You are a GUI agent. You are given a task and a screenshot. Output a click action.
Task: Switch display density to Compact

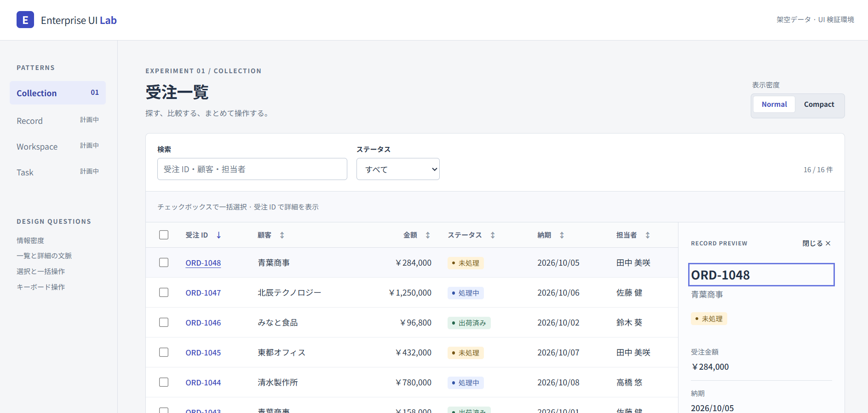819,105
